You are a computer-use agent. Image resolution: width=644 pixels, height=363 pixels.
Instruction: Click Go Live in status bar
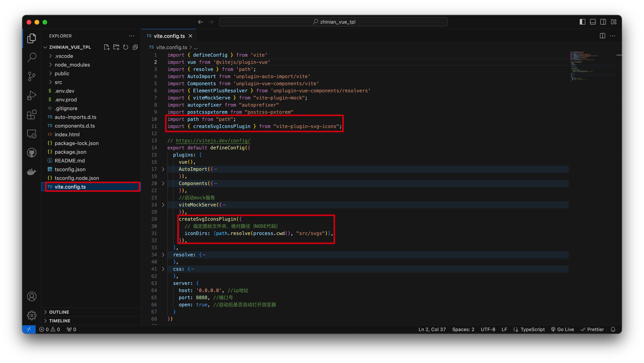coord(562,329)
